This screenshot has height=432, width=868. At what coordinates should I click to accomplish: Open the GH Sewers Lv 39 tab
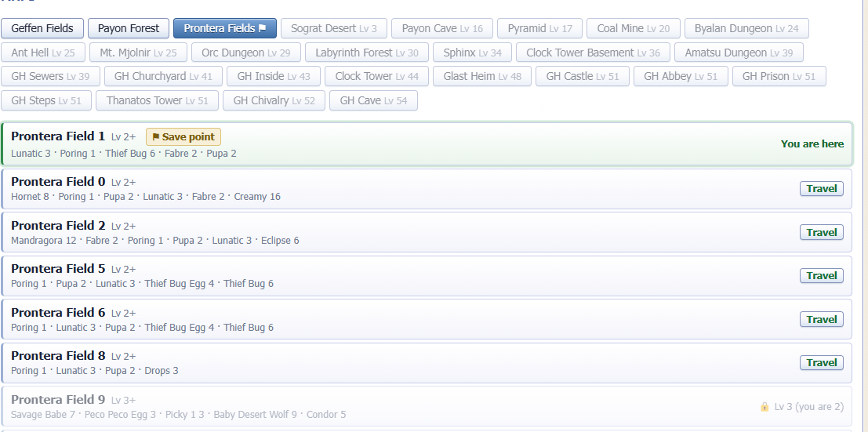coord(50,76)
